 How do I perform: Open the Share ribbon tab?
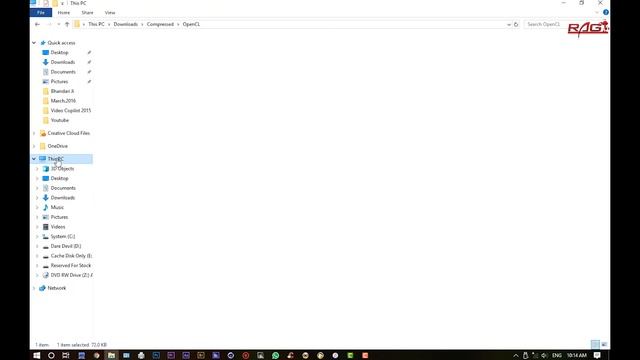click(87, 13)
